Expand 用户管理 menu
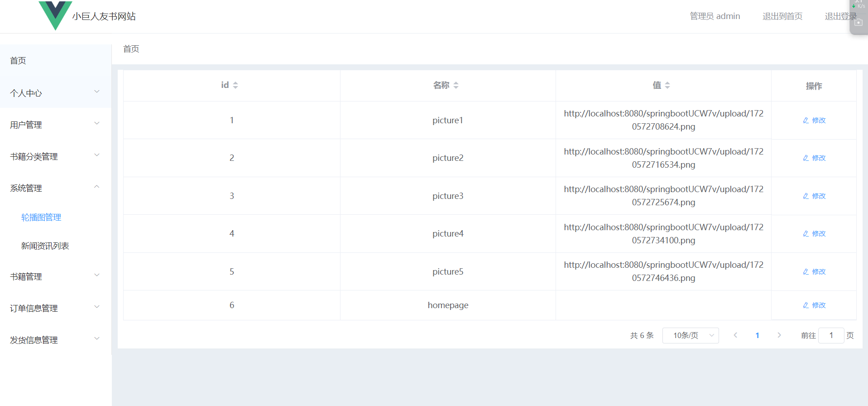 [x=56, y=125]
